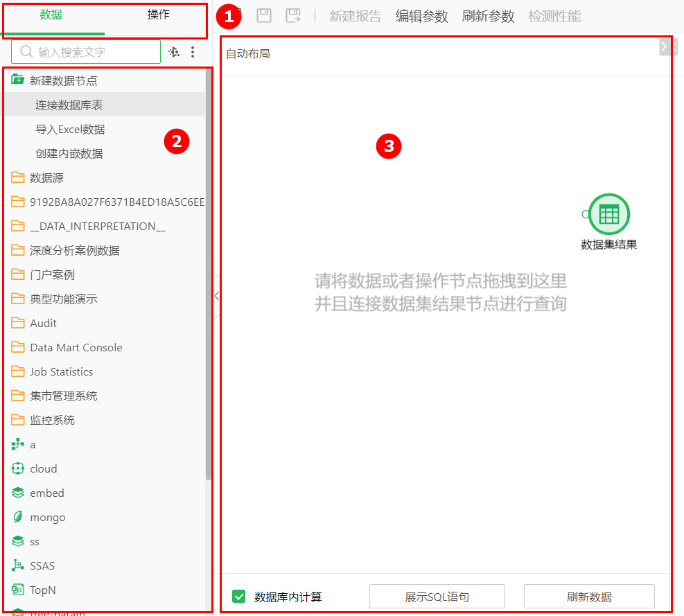Select the SSAS data source

pos(42,565)
